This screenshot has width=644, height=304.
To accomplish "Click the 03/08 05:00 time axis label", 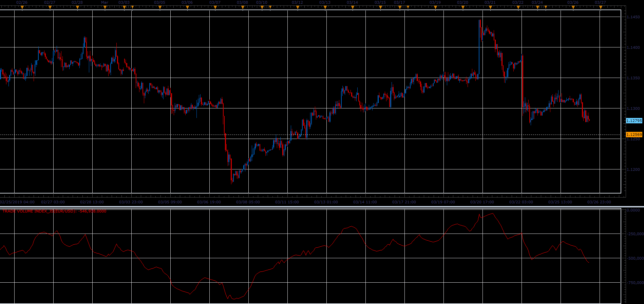I will coord(248,202).
